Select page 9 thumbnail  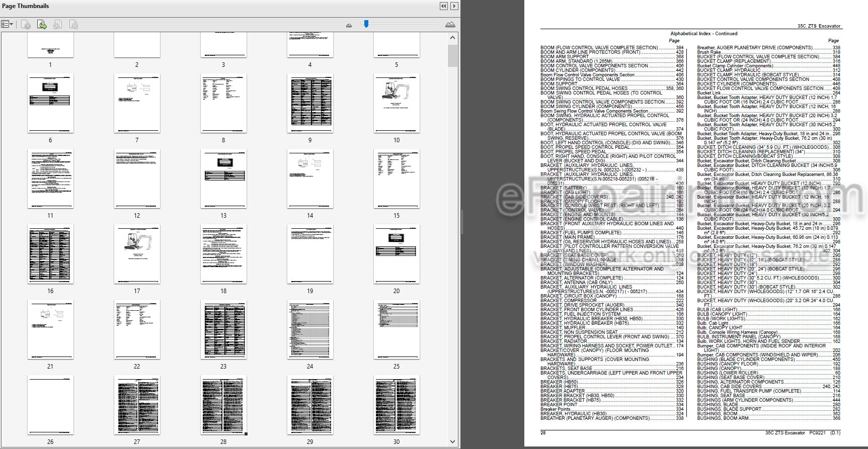[x=310, y=103]
